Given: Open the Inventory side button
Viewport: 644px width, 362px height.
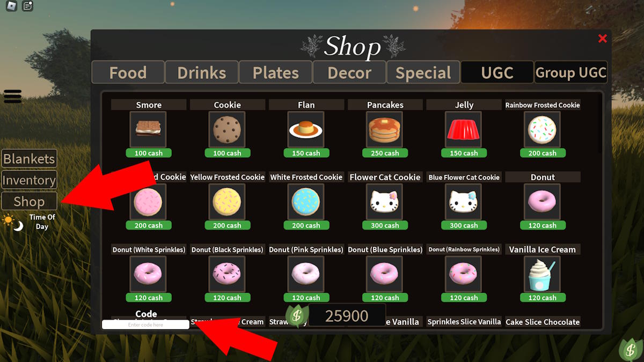Looking at the screenshot, I should click(x=30, y=180).
